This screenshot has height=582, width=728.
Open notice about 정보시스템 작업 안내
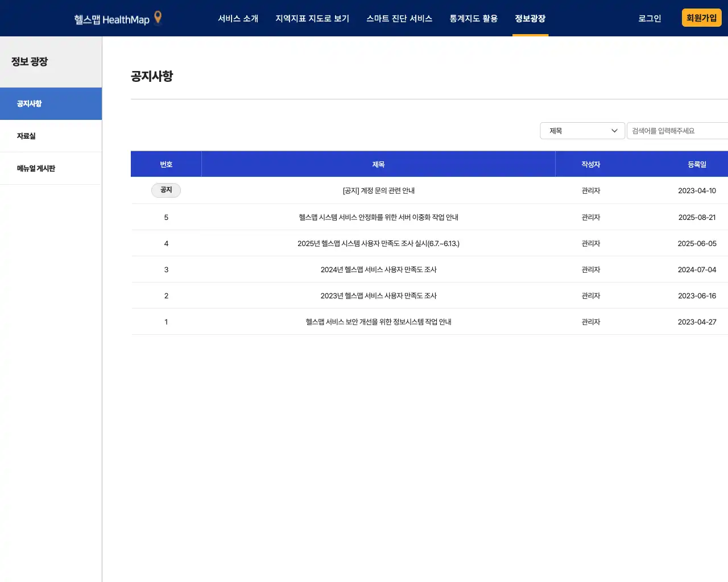378,321
